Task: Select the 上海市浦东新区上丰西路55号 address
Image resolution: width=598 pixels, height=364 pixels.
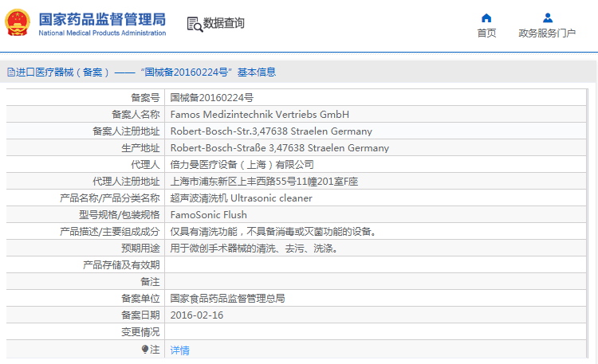Action: click(264, 182)
